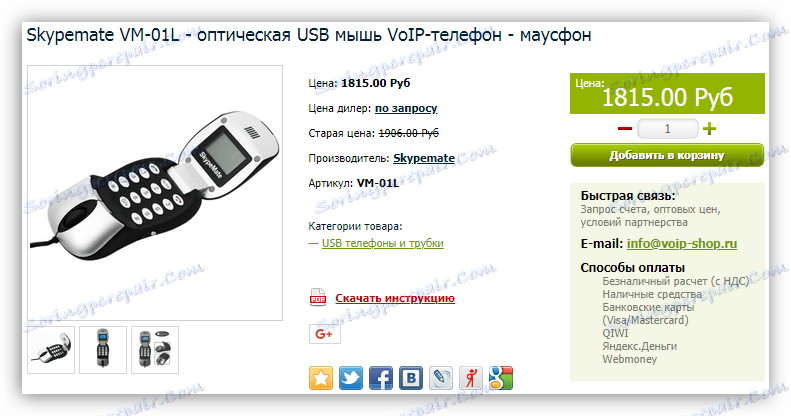The width and height of the screenshot is (791, 416).
Task: Click the quantity input field
Action: 667,129
